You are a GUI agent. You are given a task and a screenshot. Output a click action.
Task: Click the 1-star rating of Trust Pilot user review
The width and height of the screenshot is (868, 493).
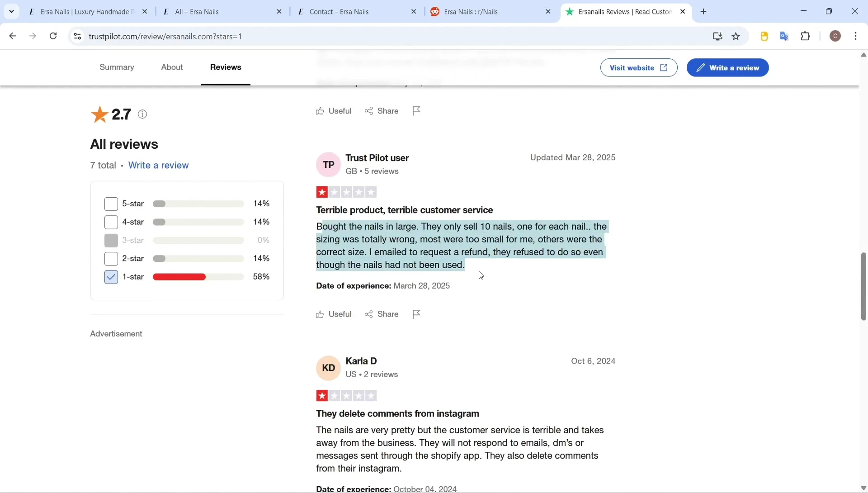(346, 193)
